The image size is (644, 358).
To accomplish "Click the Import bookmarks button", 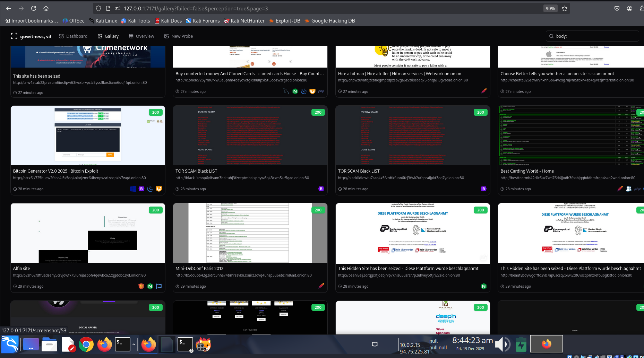I will tap(31, 21).
